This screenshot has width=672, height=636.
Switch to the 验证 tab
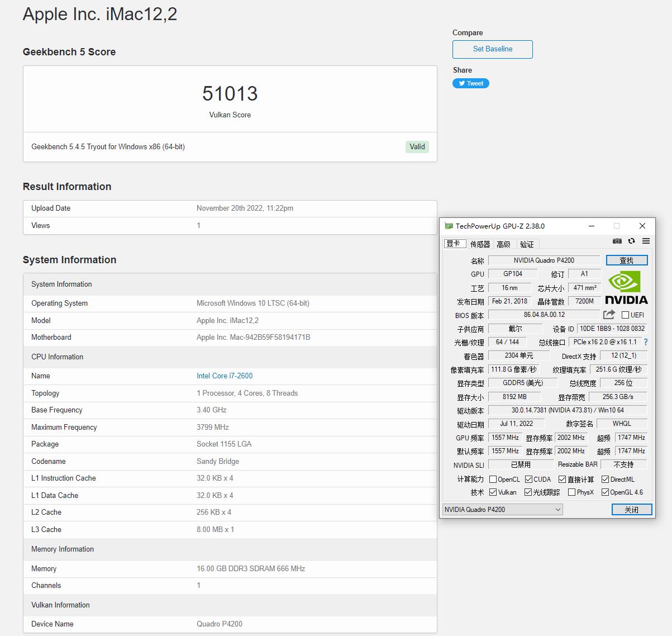pyautogui.click(x=527, y=244)
